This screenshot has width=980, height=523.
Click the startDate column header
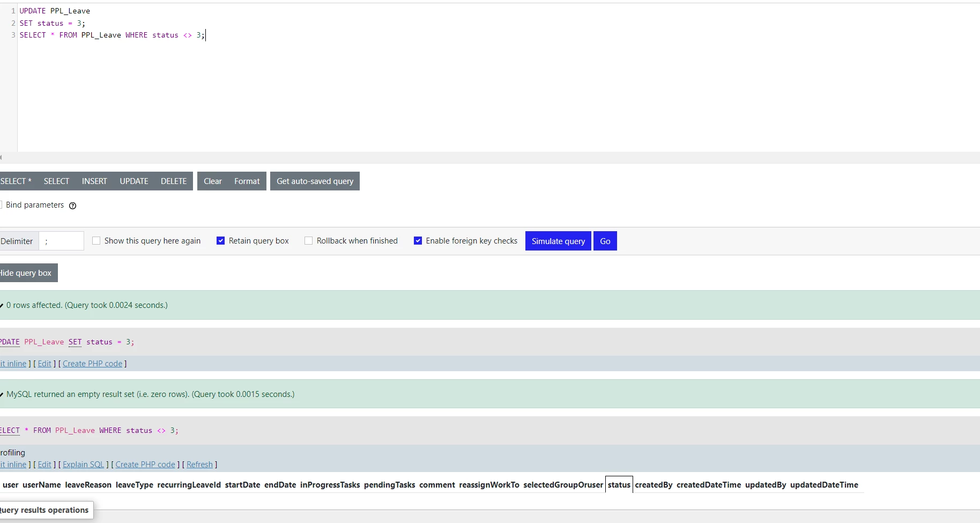click(242, 485)
